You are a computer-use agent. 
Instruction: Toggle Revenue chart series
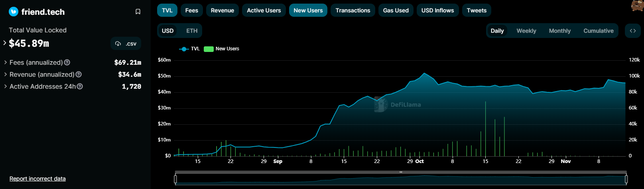[223, 10]
